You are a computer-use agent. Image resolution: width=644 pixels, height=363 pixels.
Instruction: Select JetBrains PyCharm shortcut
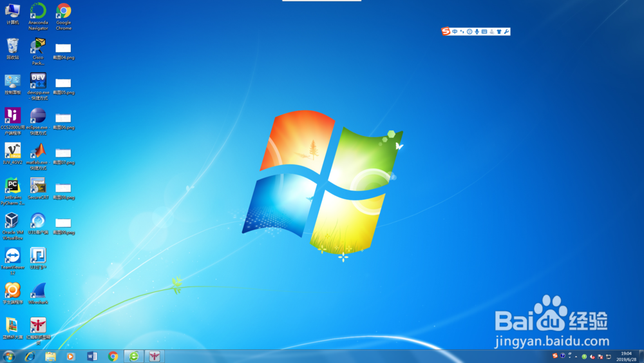[x=12, y=191]
